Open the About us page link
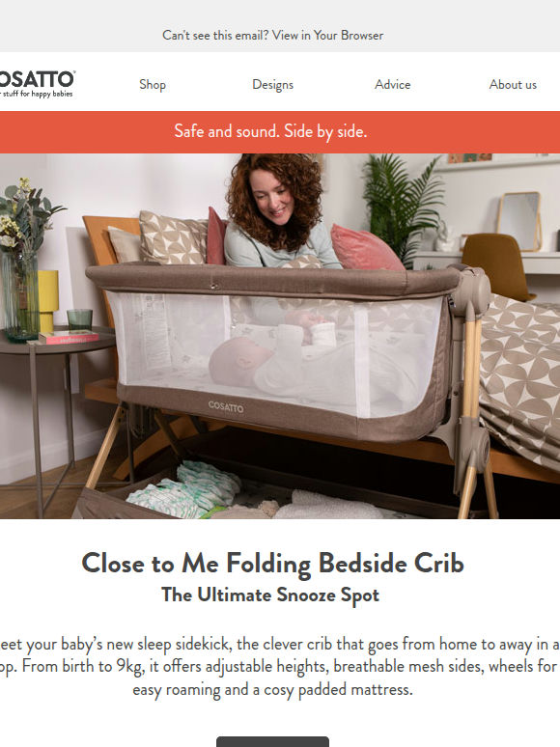The height and width of the screenshot is (747, 560). [x=513, y=84]
